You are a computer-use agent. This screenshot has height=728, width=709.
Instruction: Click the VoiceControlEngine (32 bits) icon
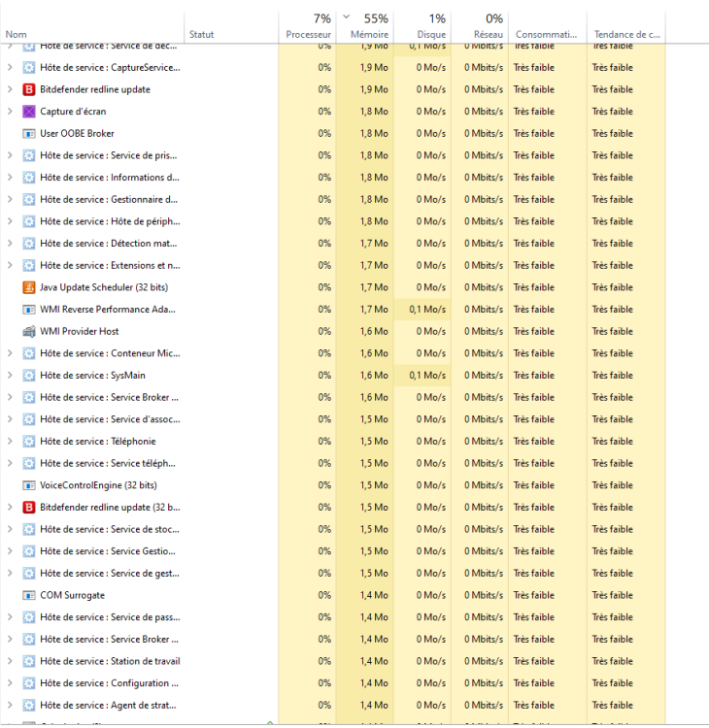29,485
